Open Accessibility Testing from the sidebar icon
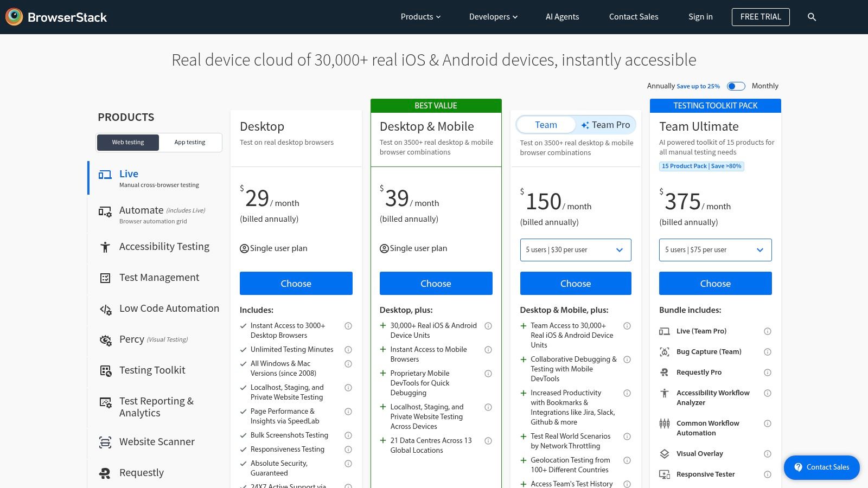This screenshot has height=488, width=868. click(x=104, y=247)
